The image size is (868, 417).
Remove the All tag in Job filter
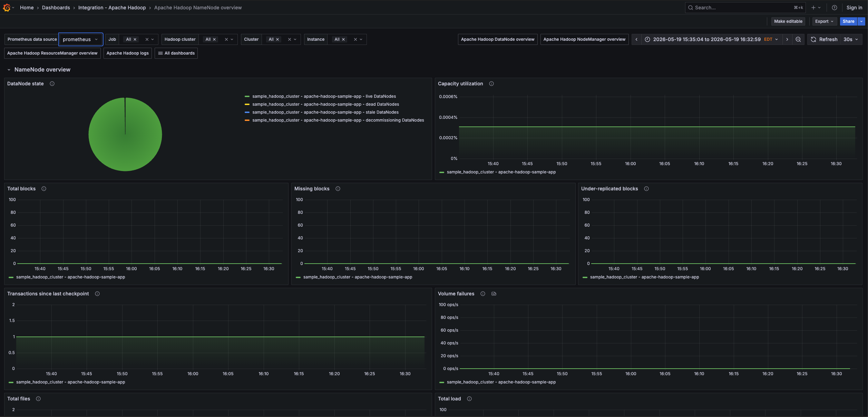click(x=135, y=39)
